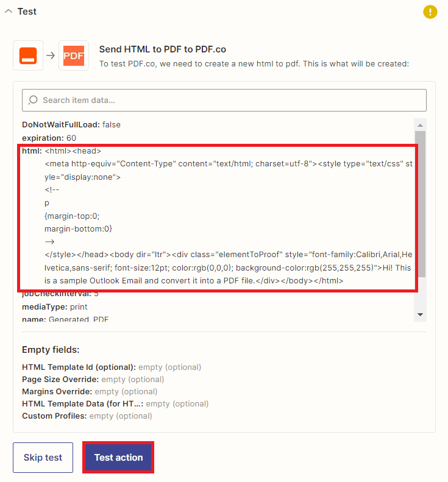Collapse the Test section chevron
The image size is (448, 482).
point(9,12)
